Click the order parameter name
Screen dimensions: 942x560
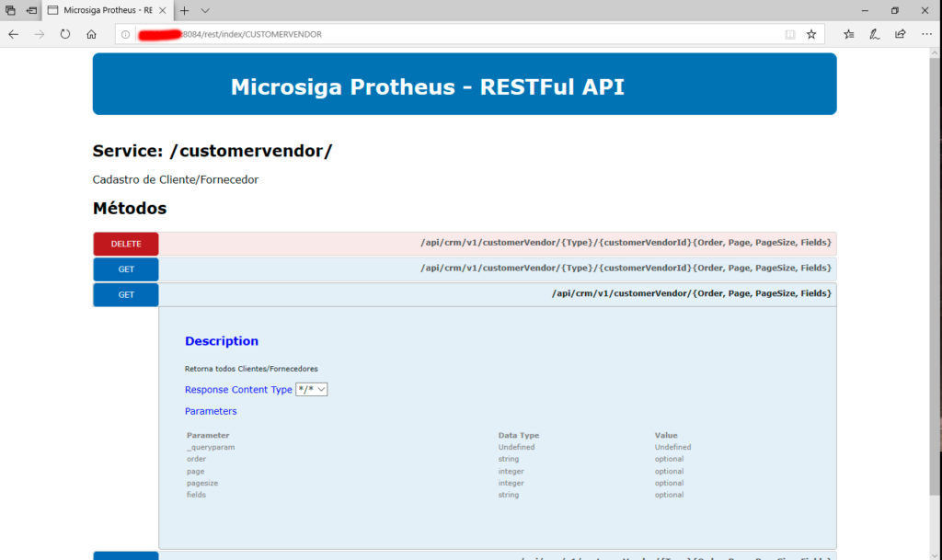tap(196, 459)
